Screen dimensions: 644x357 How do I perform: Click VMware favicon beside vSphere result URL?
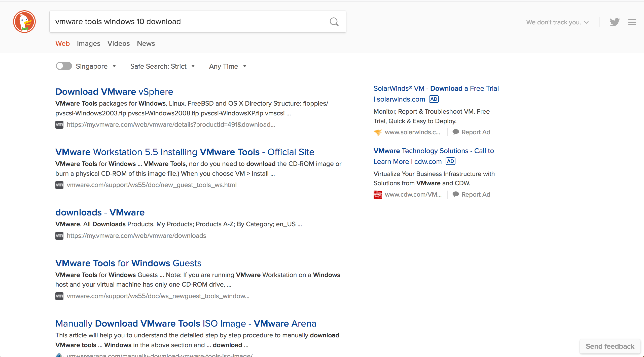pos(59,125)
